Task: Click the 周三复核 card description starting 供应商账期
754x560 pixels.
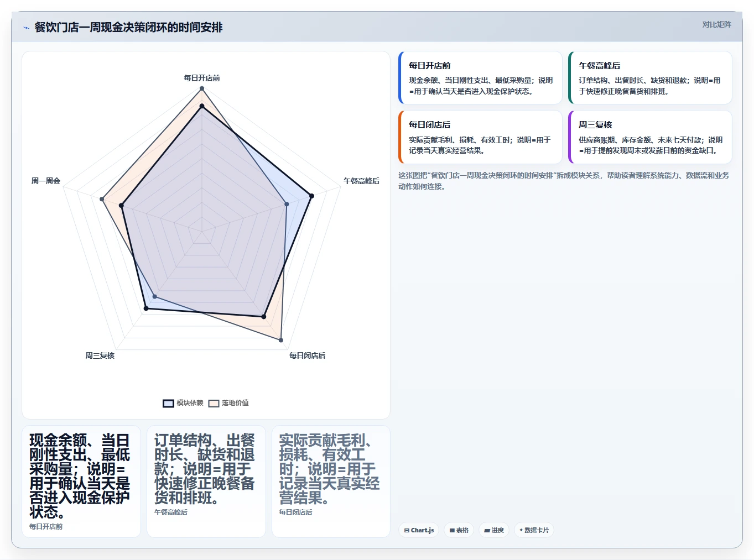Action: click(651, 145)
